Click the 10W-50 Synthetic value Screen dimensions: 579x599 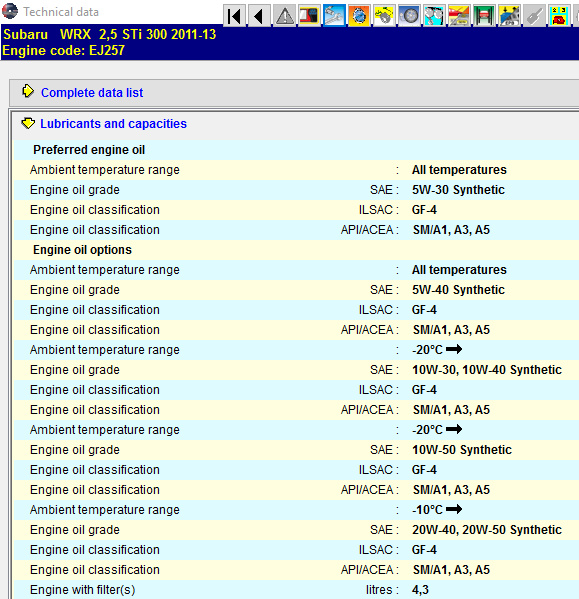point(462,450)
